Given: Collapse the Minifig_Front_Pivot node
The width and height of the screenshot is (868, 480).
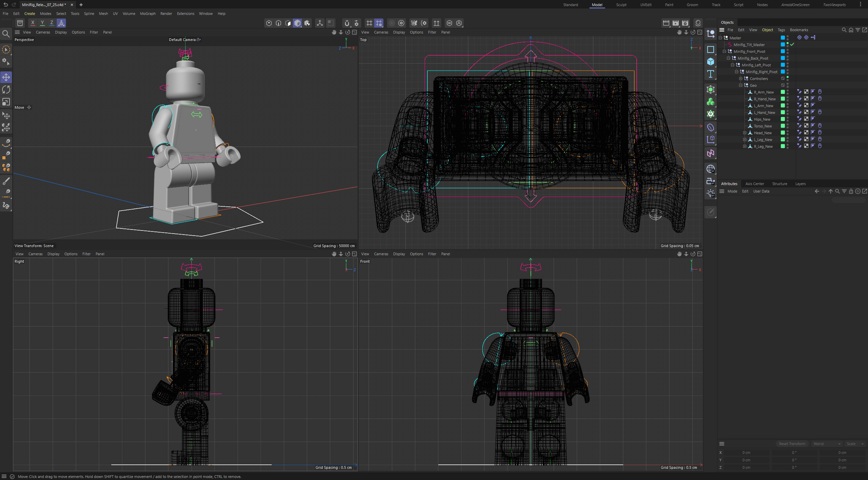Looking at the screenshot, I should (725, 51).
